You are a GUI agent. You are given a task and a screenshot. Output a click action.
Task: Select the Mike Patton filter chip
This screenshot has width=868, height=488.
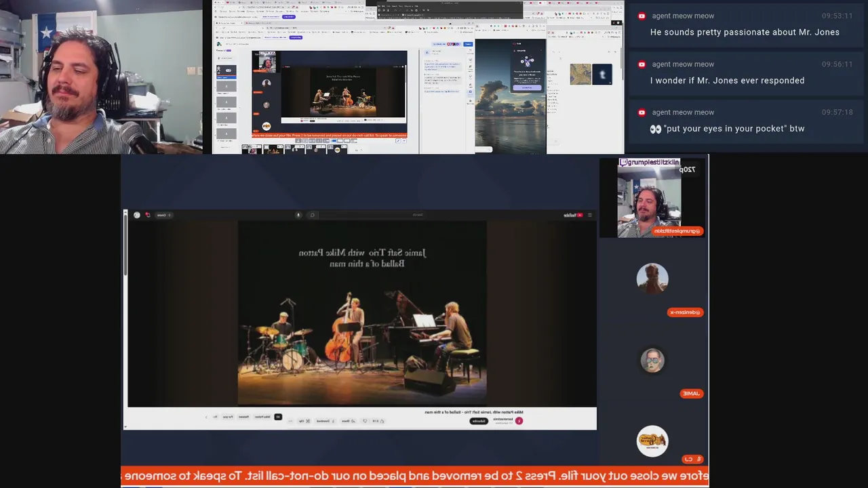(x=262, y=417)
